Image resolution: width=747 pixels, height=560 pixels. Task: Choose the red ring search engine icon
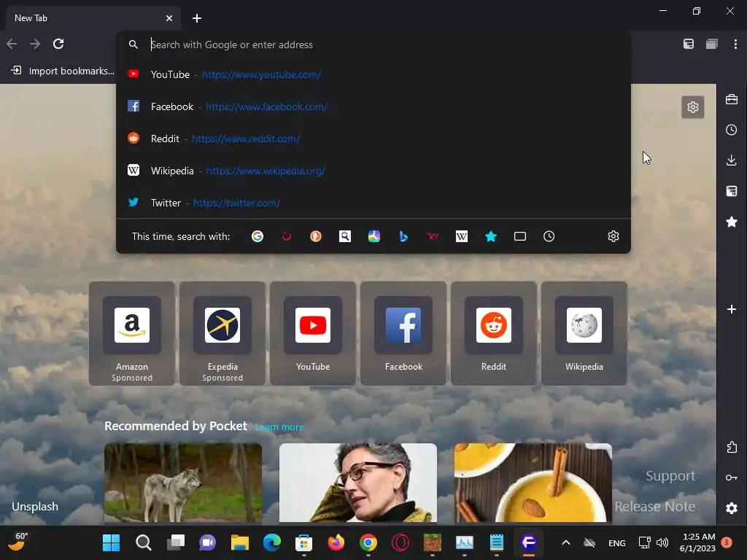coord(286,236)
